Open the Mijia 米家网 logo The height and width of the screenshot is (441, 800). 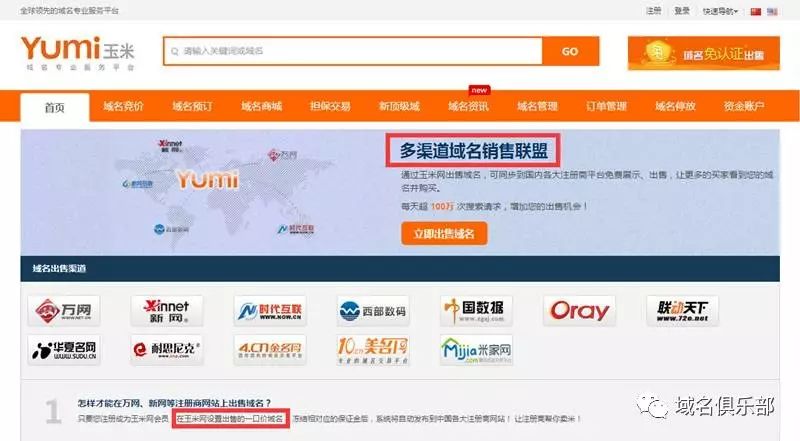(476, 350)
